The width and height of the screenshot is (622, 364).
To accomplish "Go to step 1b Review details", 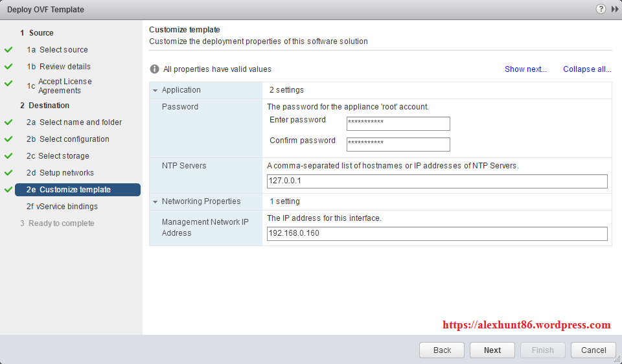I will [65, 67].
